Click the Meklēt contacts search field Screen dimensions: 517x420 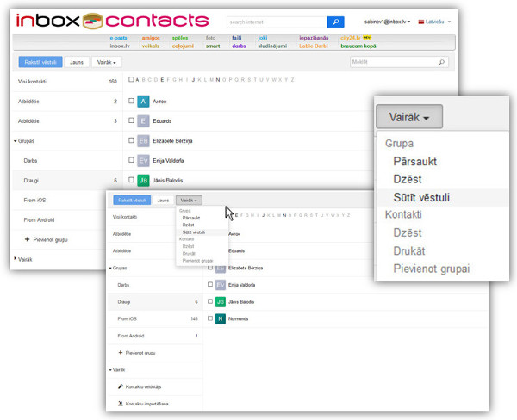coord(399,62)
